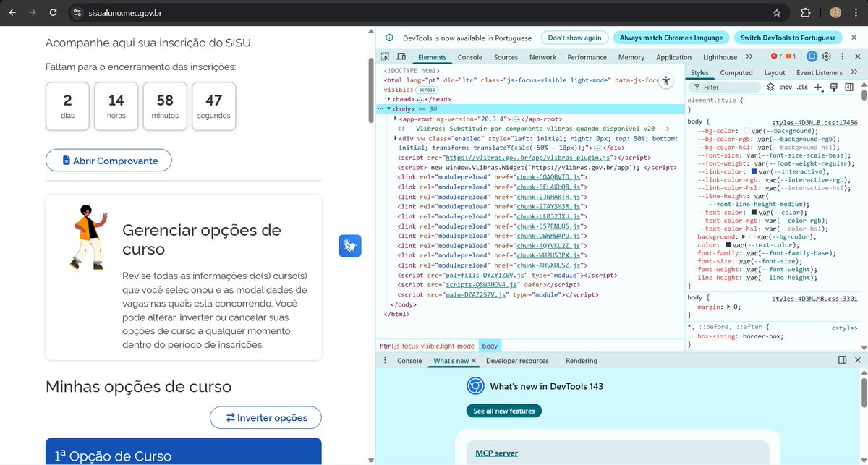Toggle the drawer panel layout icon
This screenshot has width=868, height=465.
pyautogui.click(x=842, y=360)
